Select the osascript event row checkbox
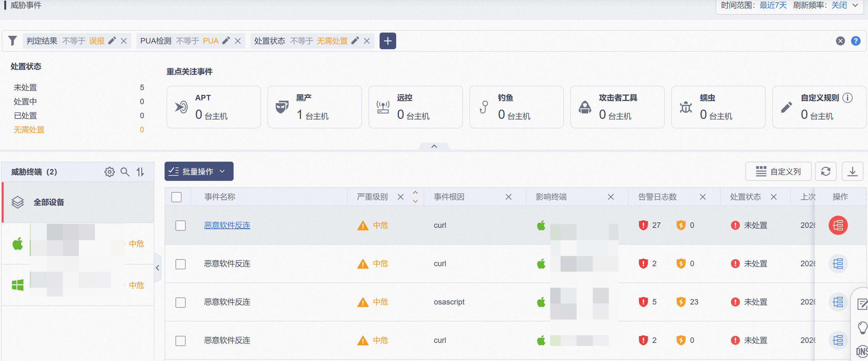868x361 pixels. pos(181,302)
